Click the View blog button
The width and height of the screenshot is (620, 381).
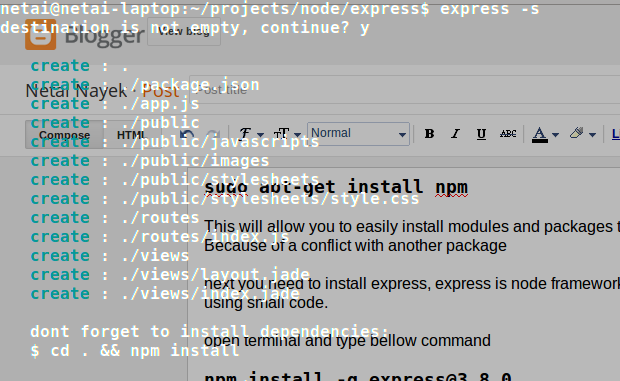tap(184, 31)
